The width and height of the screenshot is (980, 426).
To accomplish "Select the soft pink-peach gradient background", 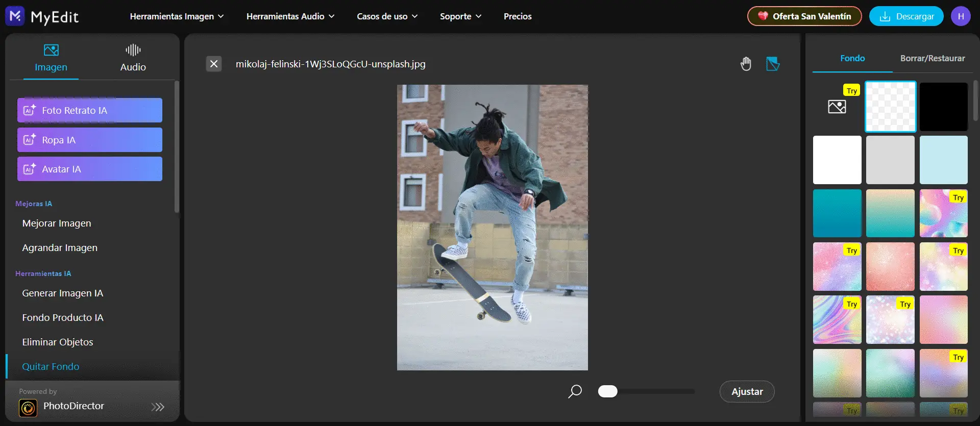I will (x=944, y=320).
